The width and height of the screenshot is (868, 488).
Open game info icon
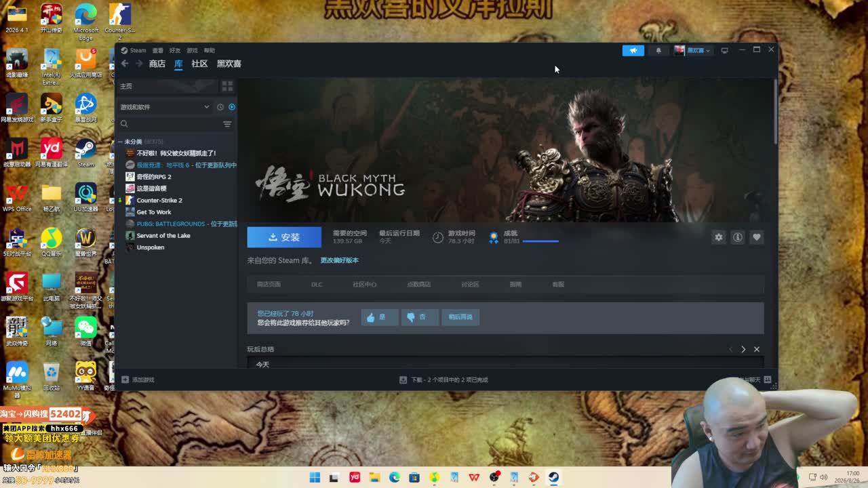click(x=738, y=237)
